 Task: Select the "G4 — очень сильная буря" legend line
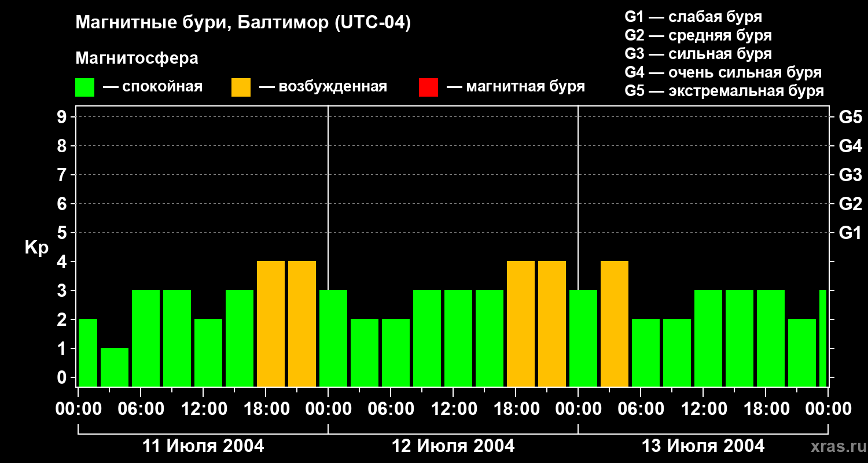723,73
